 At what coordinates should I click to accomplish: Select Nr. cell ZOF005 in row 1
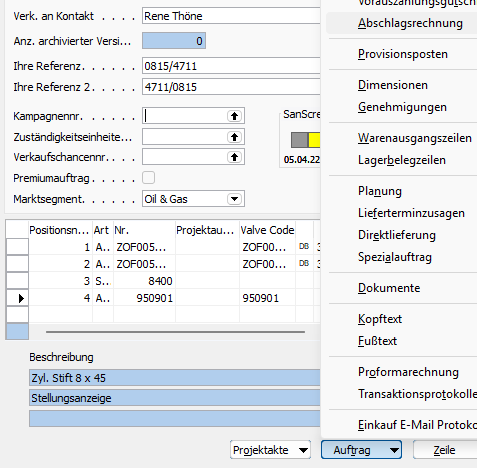(x=144, y=247)
